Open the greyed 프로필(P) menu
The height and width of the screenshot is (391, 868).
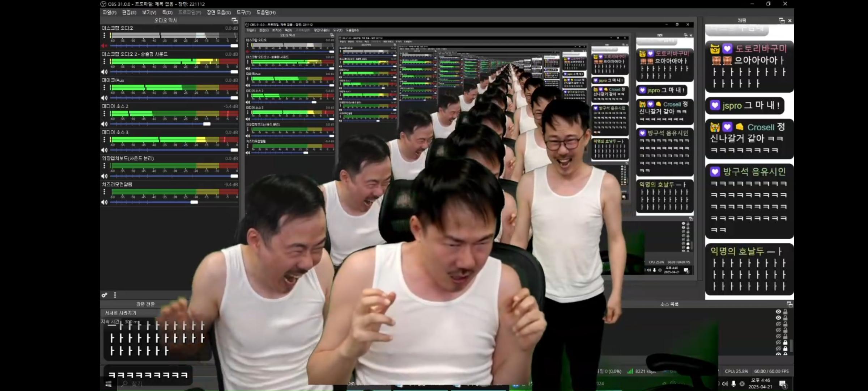coord(190,12)
